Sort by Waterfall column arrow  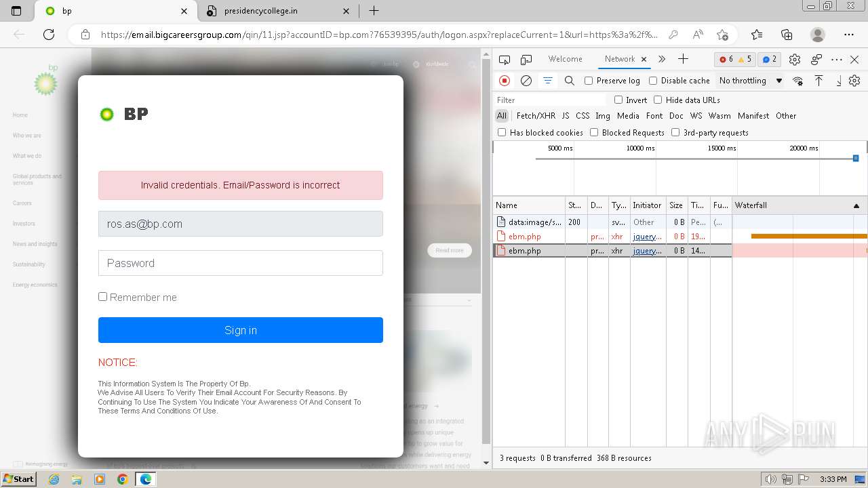coord(856,205)
